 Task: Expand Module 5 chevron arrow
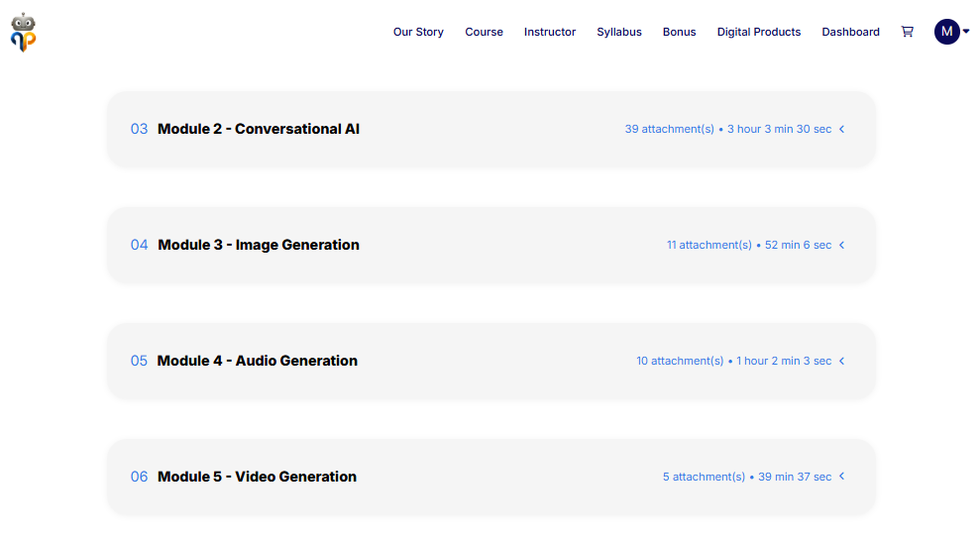coord(841,477)
